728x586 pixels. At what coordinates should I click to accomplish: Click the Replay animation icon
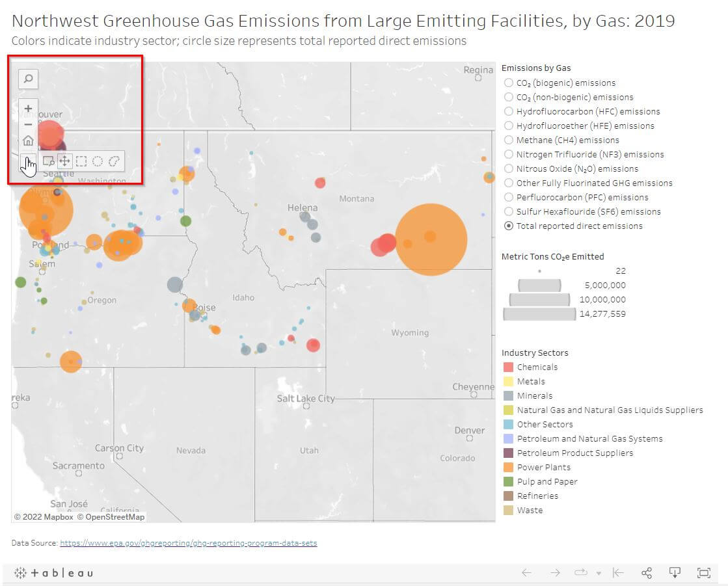click(581, 573)
